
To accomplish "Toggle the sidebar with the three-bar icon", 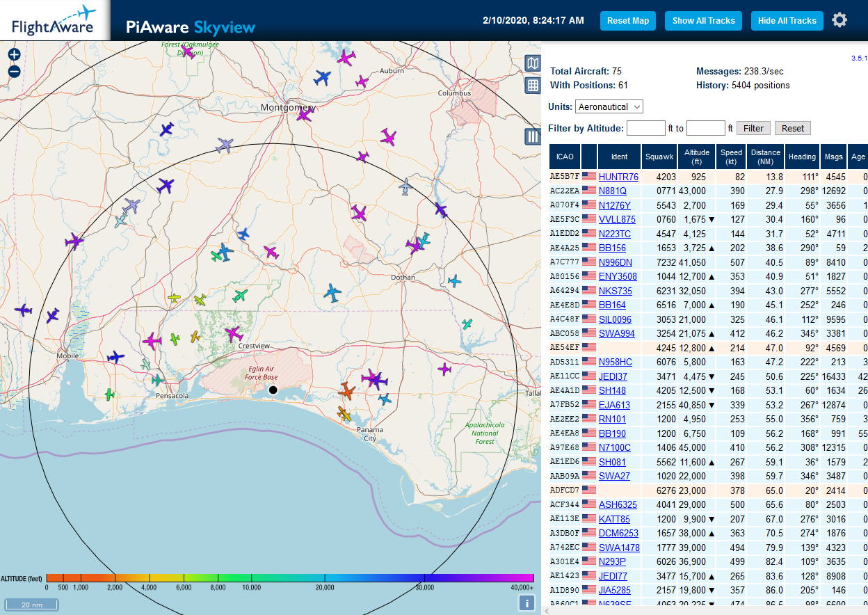I will pyautogui.click(x=533, y=136).
